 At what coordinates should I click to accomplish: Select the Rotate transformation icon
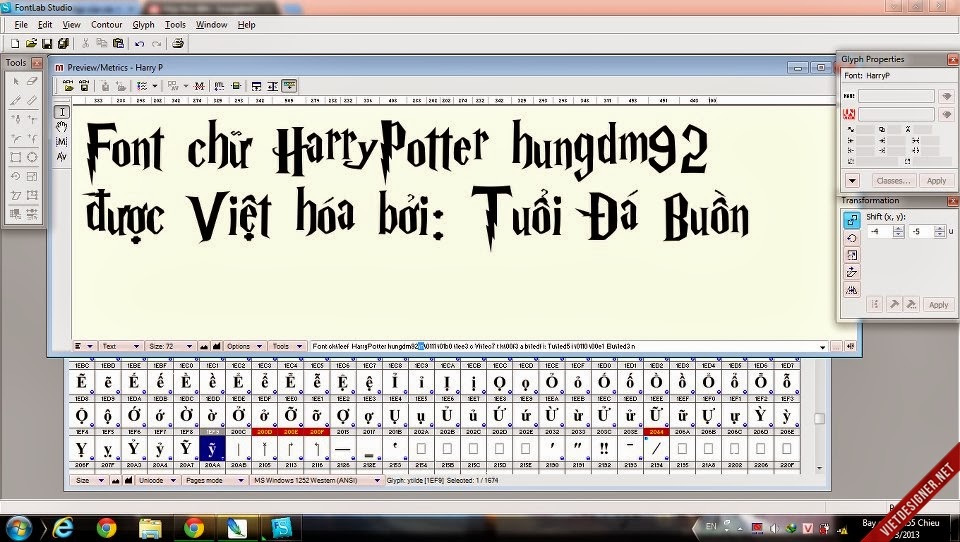click(852, 238)
